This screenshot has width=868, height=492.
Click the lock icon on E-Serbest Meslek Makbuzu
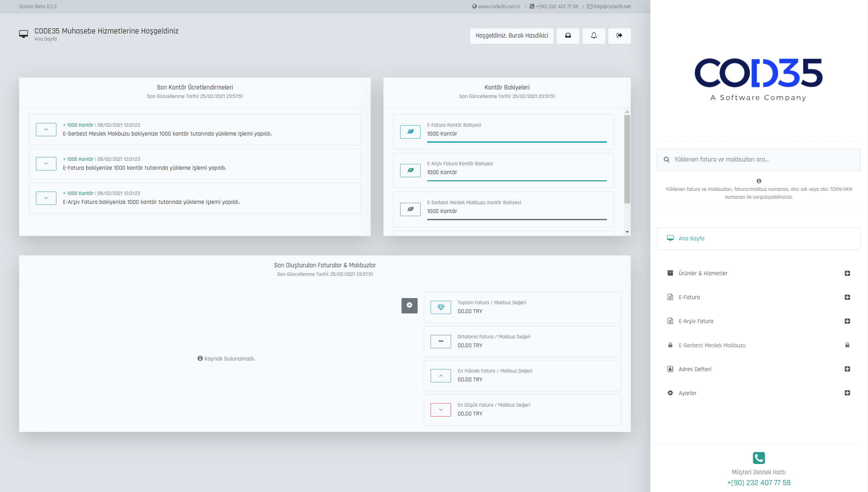tap(847, 345)
